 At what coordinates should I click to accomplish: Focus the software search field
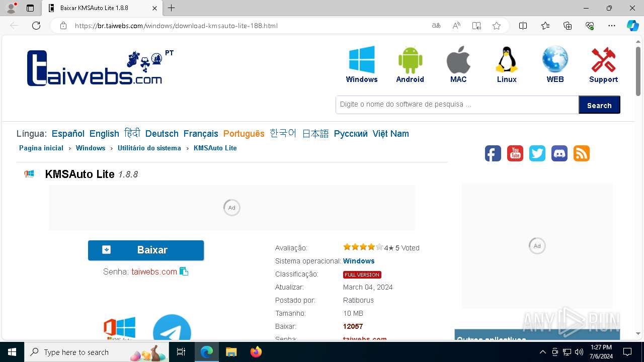point(457,105)
